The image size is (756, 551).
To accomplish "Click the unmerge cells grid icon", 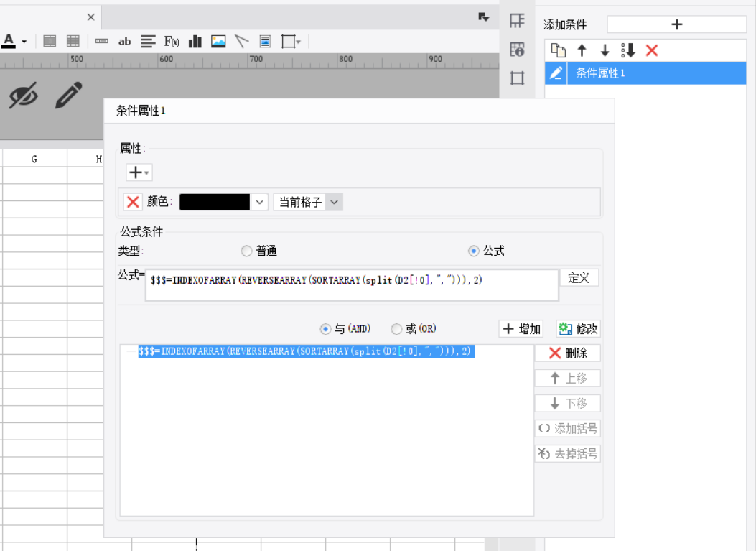I will coord(73,42).
